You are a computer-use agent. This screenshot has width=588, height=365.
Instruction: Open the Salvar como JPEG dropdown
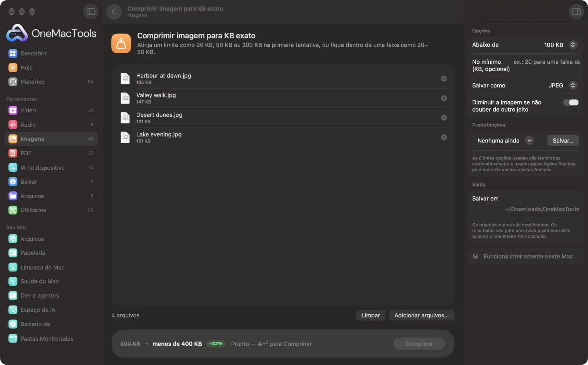(573, 86)
